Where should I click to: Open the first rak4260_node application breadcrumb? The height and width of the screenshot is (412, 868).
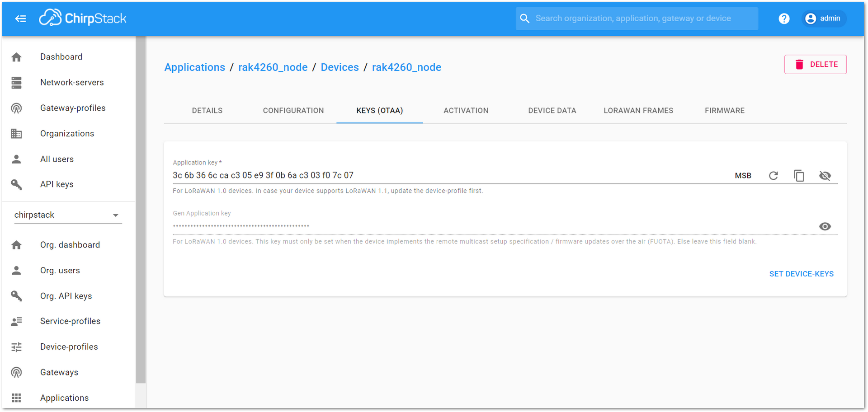(273, 67)
